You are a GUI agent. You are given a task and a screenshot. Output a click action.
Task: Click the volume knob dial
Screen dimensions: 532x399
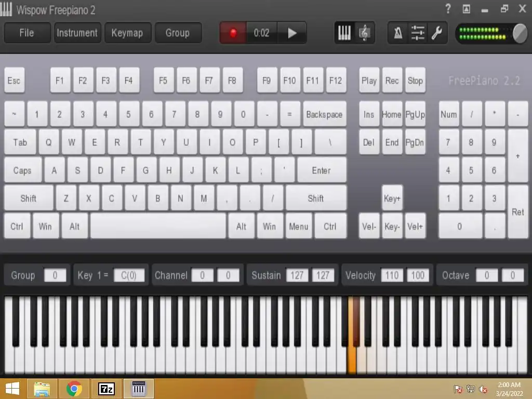click(520, 33)
